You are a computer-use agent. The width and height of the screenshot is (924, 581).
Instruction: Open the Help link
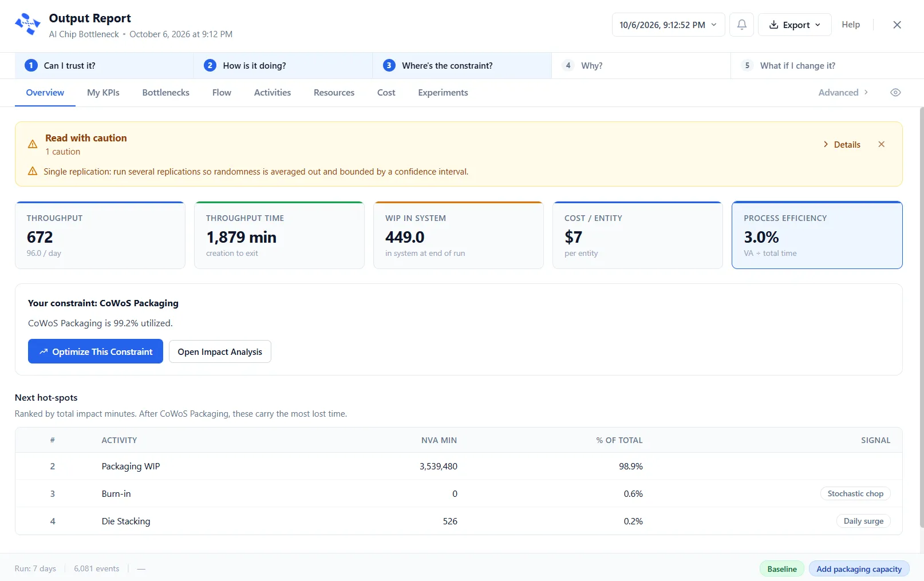coord(851,25)
